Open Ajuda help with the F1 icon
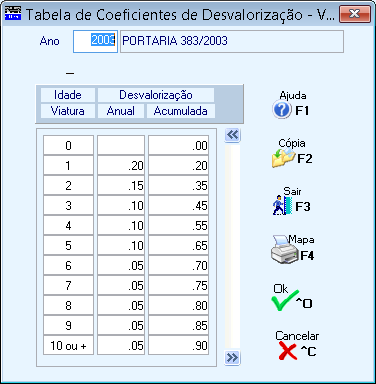376x384 pixels. (281, 110)
